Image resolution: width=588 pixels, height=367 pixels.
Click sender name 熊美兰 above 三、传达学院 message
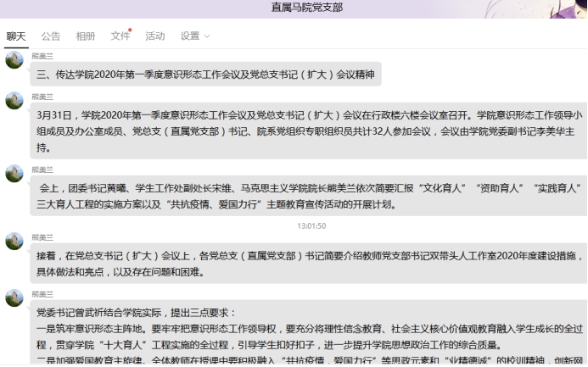(42, 56)
